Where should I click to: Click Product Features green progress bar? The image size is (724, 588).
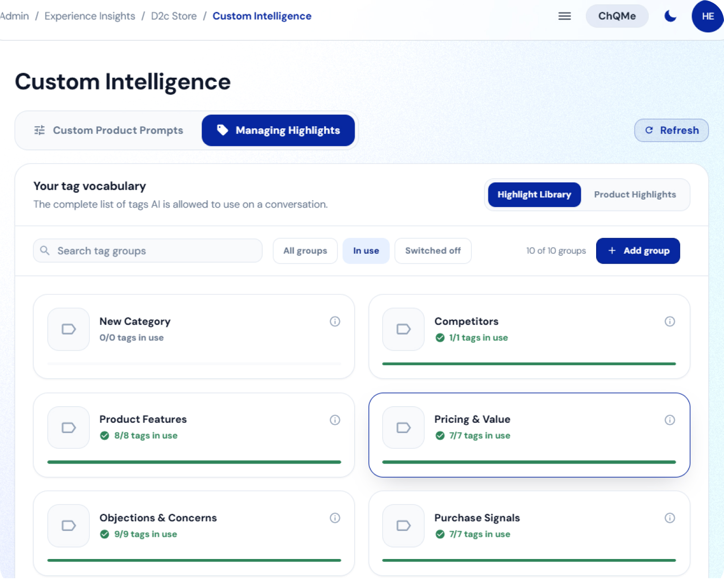pos(194,462)
